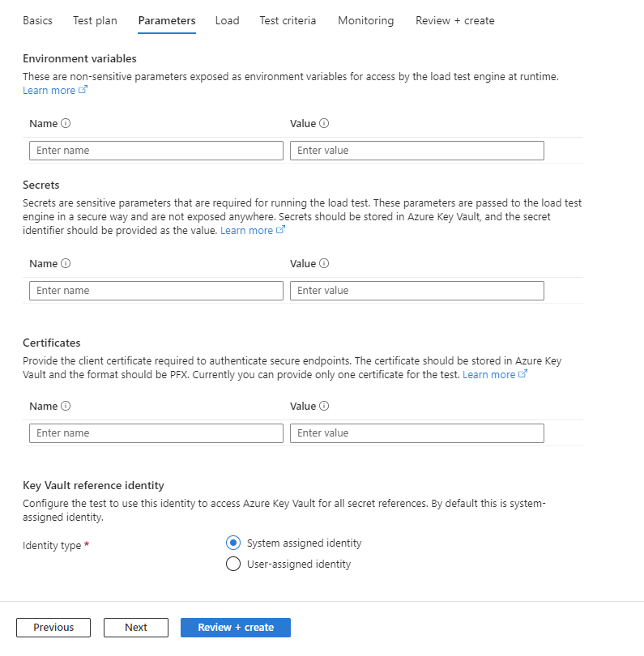Open the Monitoring tab
The height and width of the screenshot is (656, 644).
[x=365, y=20]
